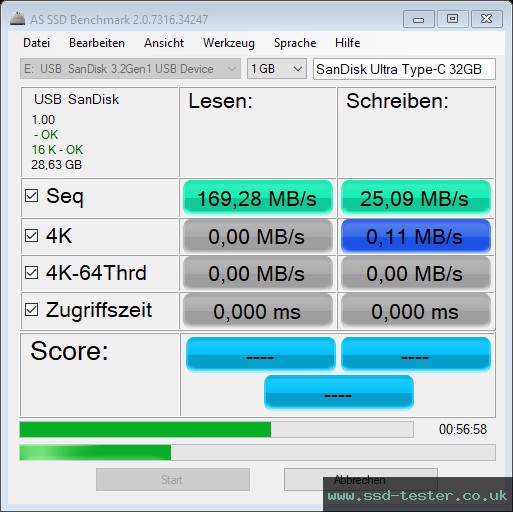
Task: Toggle the Seq test checkbox
Action: click(x=31, y=196)
